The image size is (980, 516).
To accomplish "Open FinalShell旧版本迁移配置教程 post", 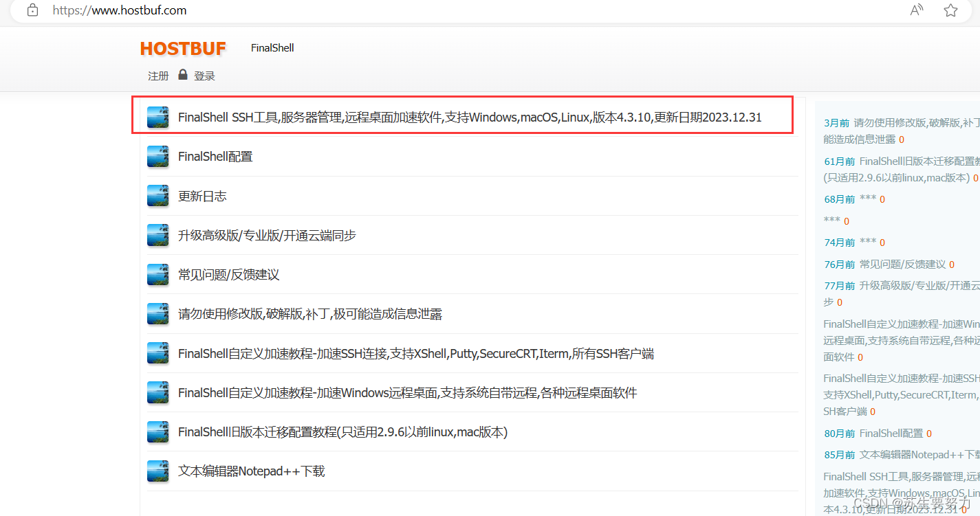I will pyautogui.click(x=342, y=432).
